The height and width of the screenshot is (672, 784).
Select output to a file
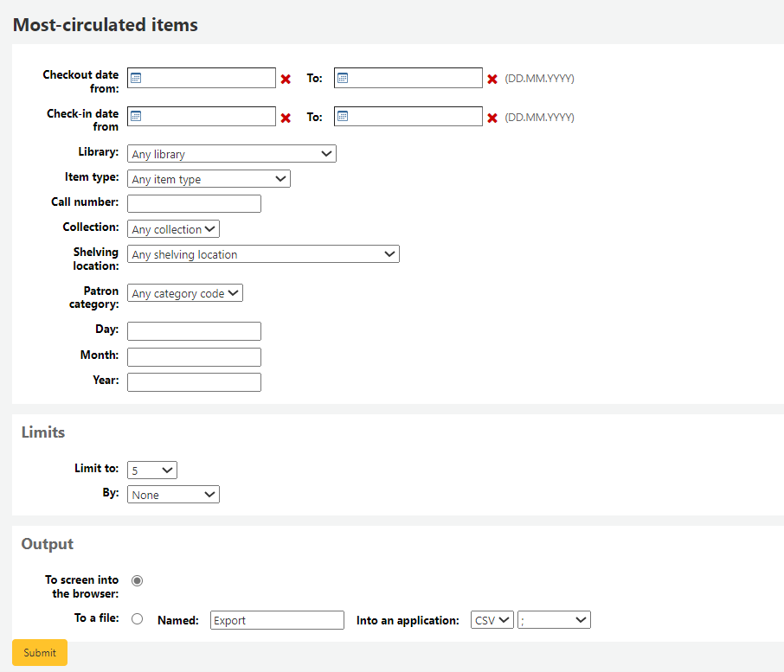tap(137, 618)
